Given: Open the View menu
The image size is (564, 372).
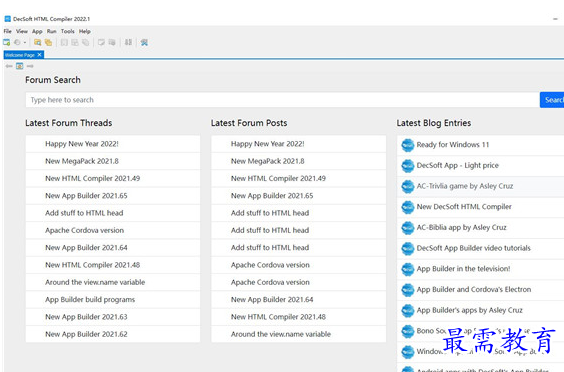Looking at the screenshot, I should point(22,31).
